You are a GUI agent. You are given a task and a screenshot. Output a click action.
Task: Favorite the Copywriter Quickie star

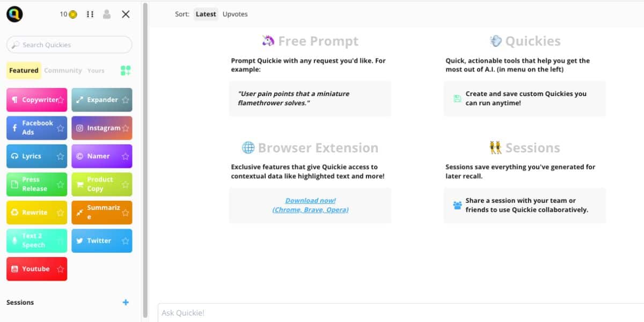coord(61,100)
